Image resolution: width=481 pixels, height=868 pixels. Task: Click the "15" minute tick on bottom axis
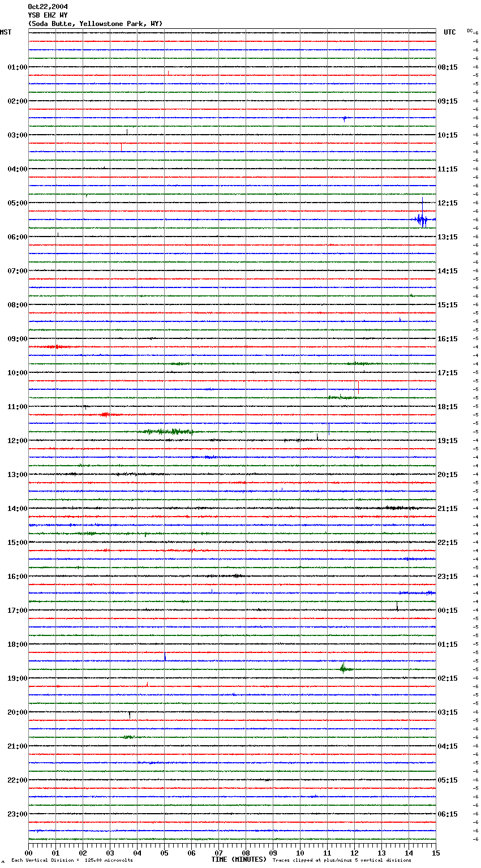(x=436, y=853)
